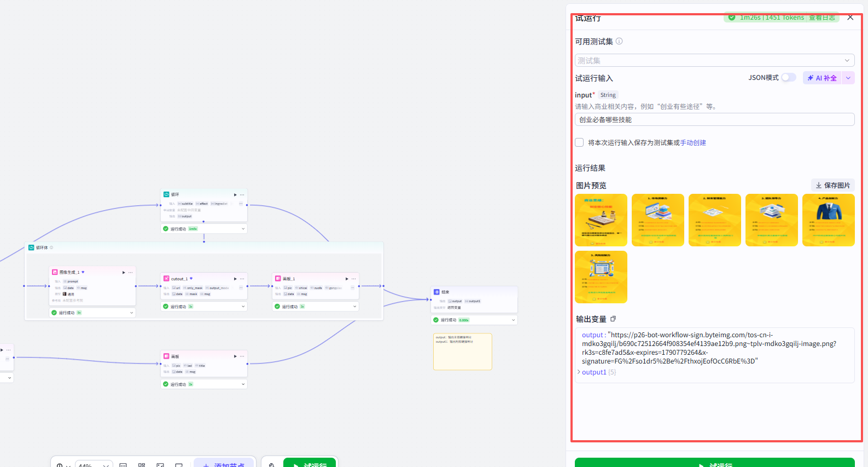
Task: Click the 手动创建 link
Action: (693, 142)
